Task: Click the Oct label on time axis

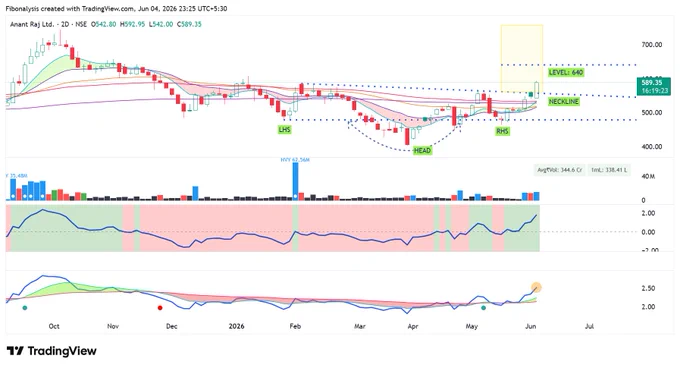Action: (x=54, y=326)
